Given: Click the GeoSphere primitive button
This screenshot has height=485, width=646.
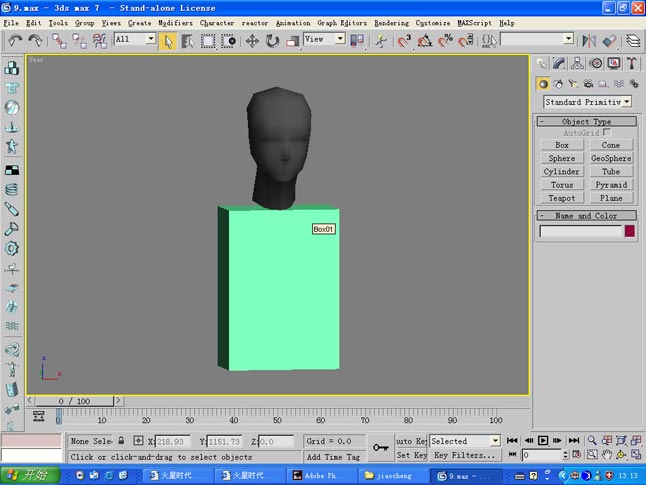Looking at the screenshot, I should point(611,158).
